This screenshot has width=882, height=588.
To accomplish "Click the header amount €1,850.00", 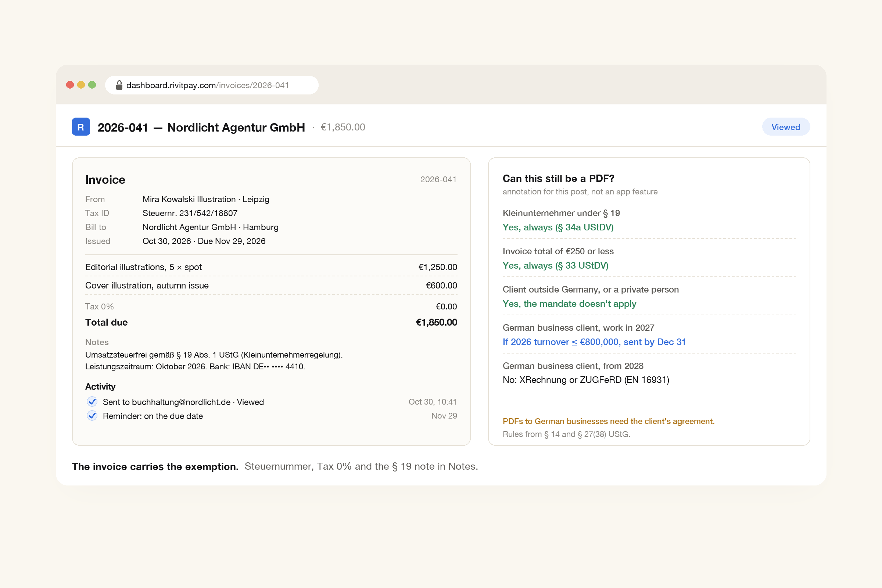I will coord(343,127).
